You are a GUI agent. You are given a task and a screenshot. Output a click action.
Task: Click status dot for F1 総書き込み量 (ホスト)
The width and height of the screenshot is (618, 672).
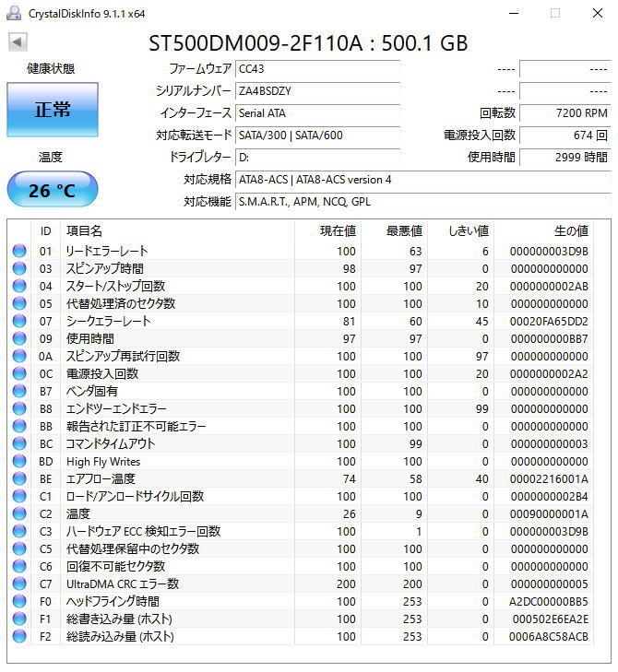(19, 619)
